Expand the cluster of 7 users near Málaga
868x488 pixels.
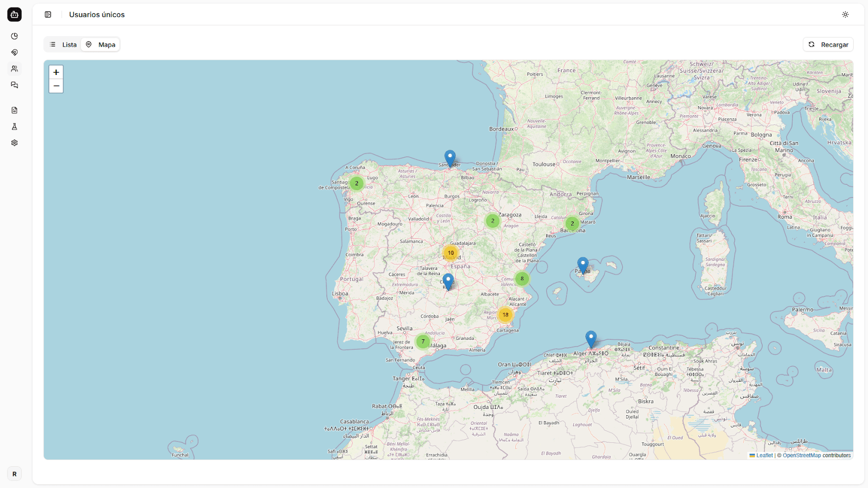pos(422,341)
